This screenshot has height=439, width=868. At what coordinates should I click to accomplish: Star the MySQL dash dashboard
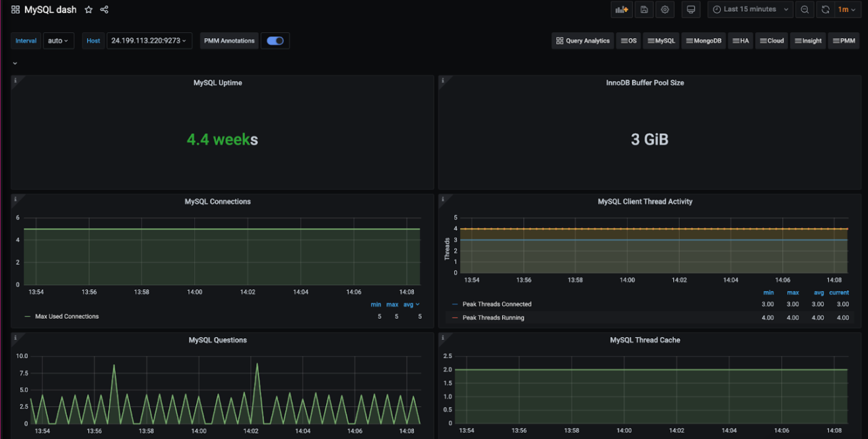click(x=89, y=10)
